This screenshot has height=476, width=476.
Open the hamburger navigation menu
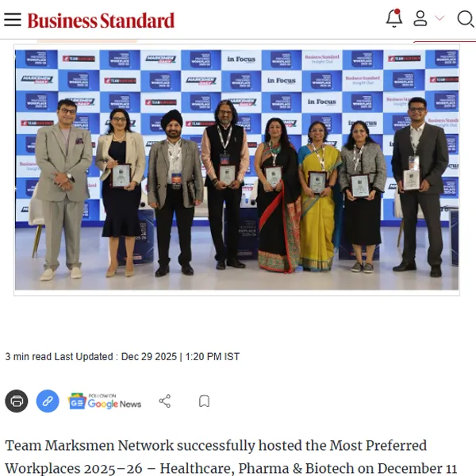(13, 20)
